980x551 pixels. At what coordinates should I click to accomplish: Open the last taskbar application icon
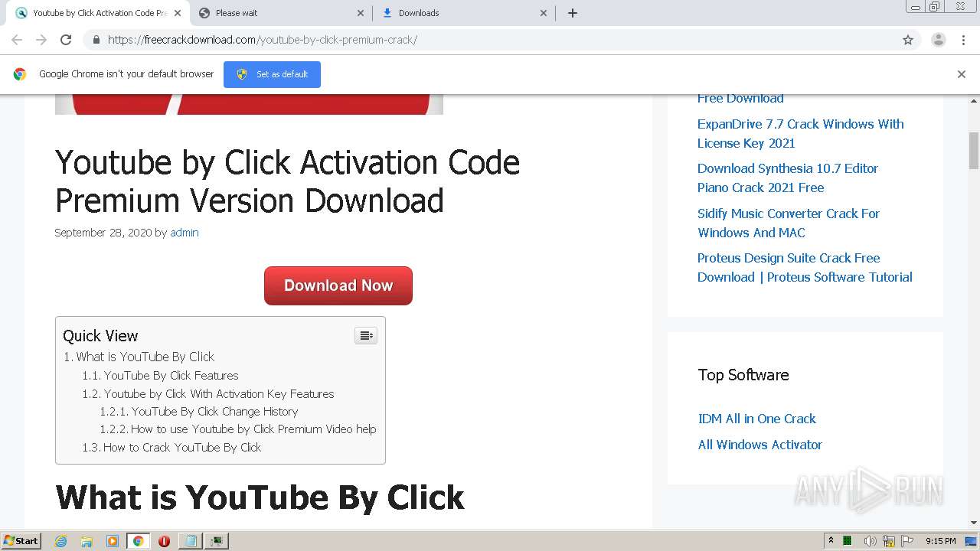pos(217,541)
